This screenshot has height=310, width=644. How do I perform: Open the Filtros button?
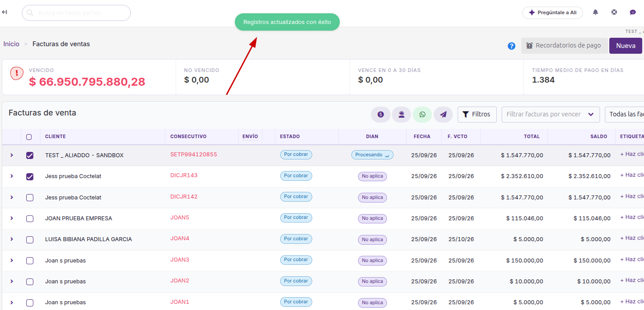point(477,114)
